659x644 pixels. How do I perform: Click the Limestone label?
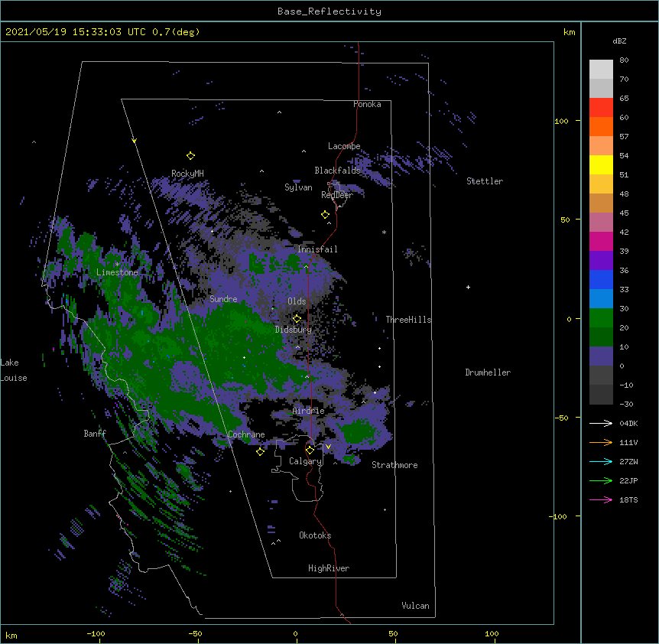point(117,272)
